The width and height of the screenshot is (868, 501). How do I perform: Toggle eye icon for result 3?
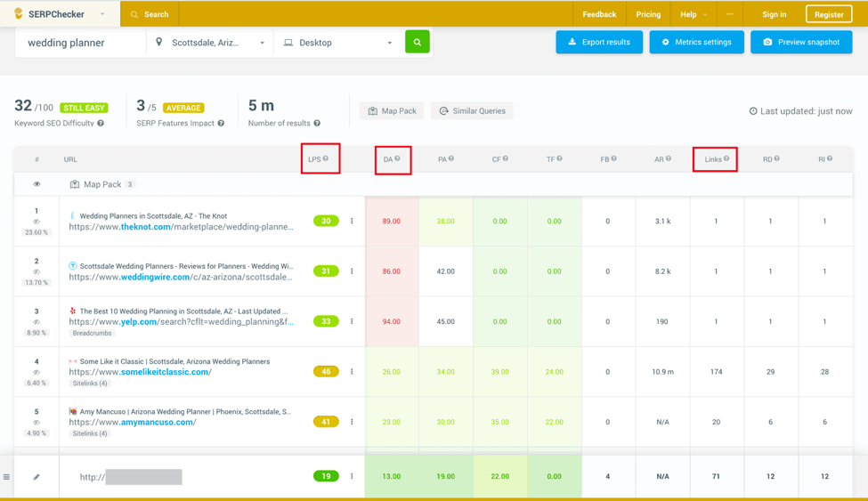click(x=37, y=321)
